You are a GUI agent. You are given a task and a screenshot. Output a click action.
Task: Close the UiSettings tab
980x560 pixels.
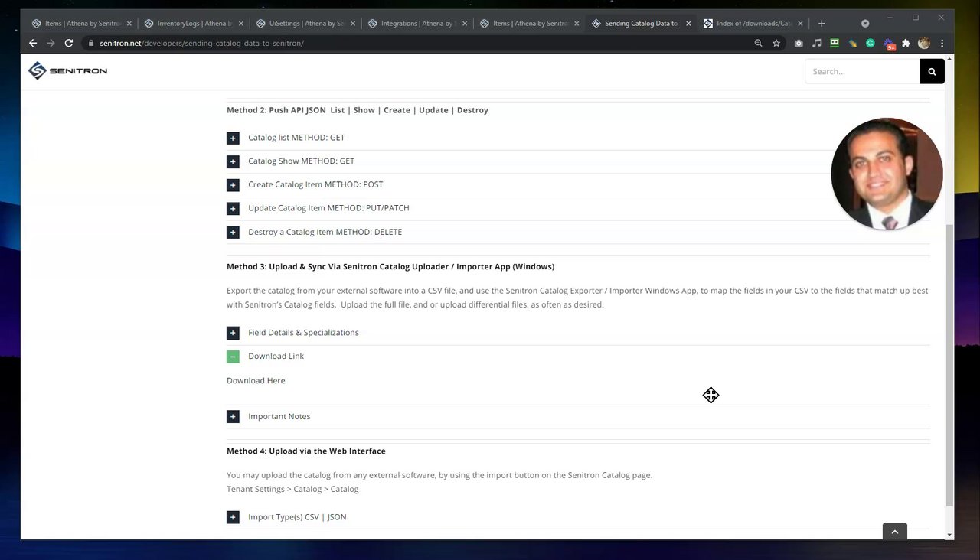[x=352, y=24]
